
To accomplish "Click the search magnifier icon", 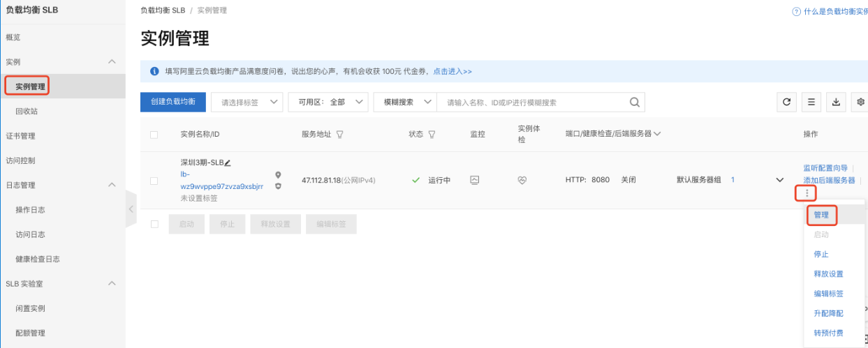I will [x=635, y=102].
